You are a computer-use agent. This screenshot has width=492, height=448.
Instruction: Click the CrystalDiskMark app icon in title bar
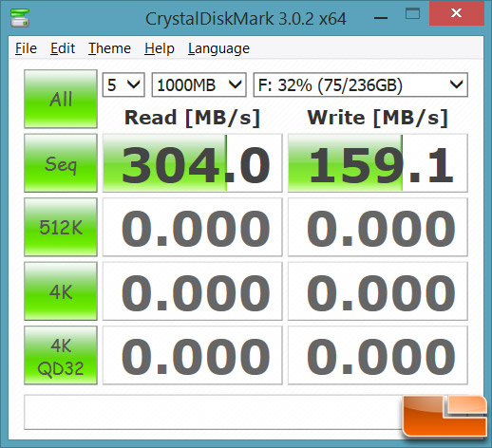tap(20, 18)
